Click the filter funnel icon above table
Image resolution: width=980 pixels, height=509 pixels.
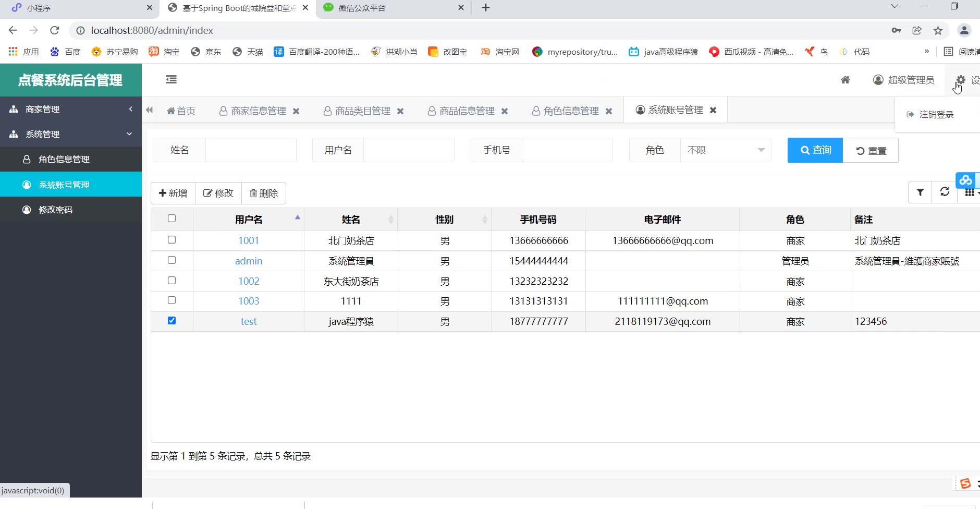(x=920, y=192)
